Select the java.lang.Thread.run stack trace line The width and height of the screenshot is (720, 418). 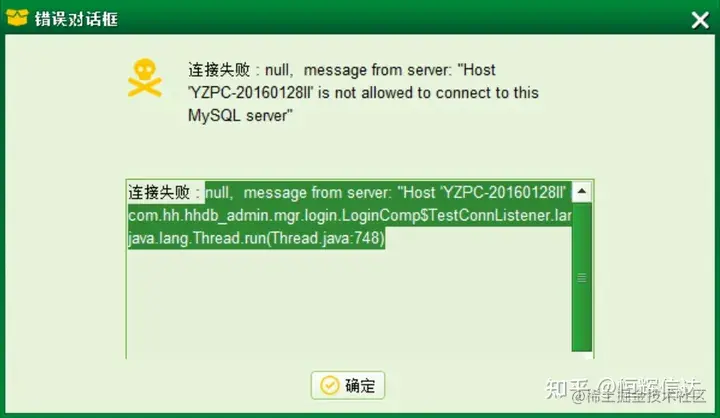point(256,238)
